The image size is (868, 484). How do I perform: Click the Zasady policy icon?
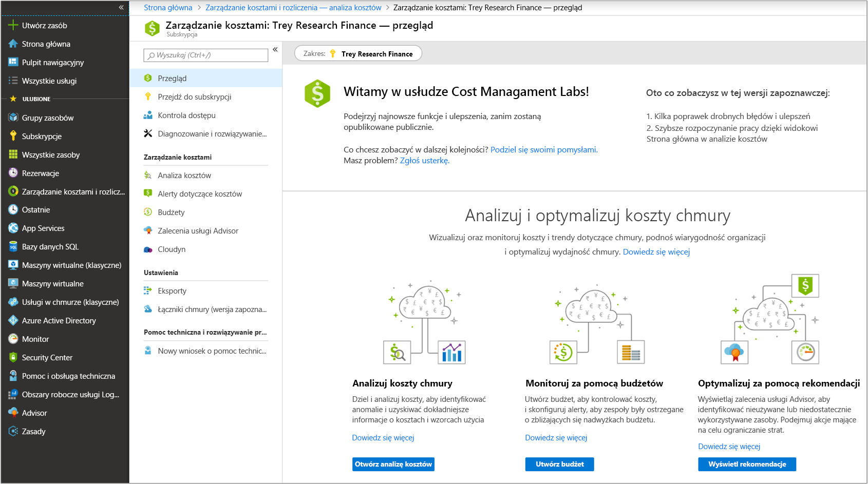tap(13, 431)
